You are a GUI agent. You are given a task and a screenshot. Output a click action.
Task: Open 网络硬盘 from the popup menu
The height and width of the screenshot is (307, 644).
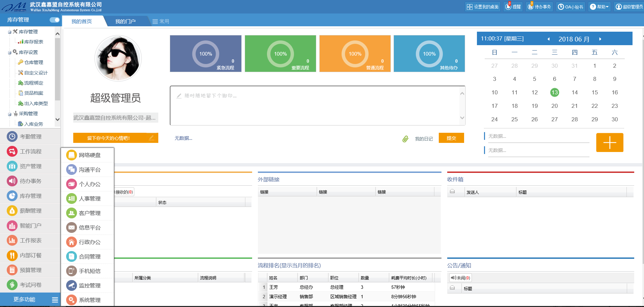pyautogui.click(x=71, y=155)
